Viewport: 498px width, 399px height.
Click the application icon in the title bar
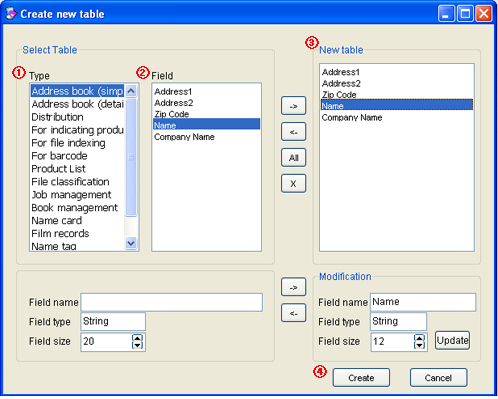11,14
